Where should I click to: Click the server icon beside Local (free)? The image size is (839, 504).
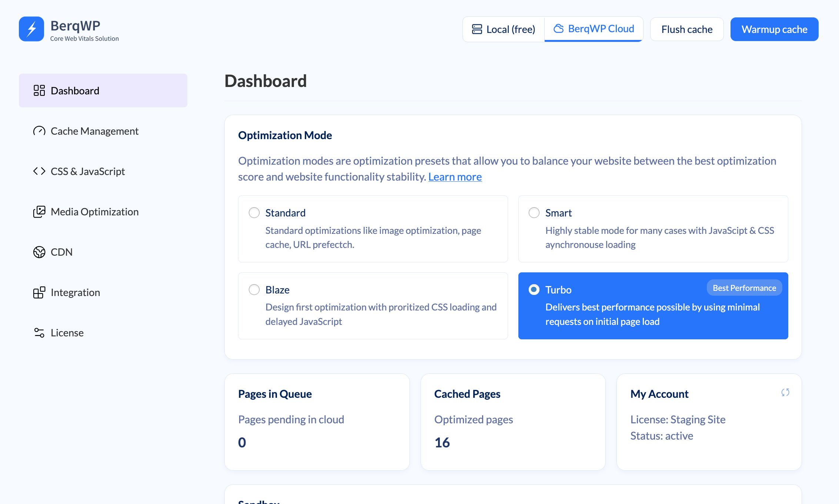477,29
